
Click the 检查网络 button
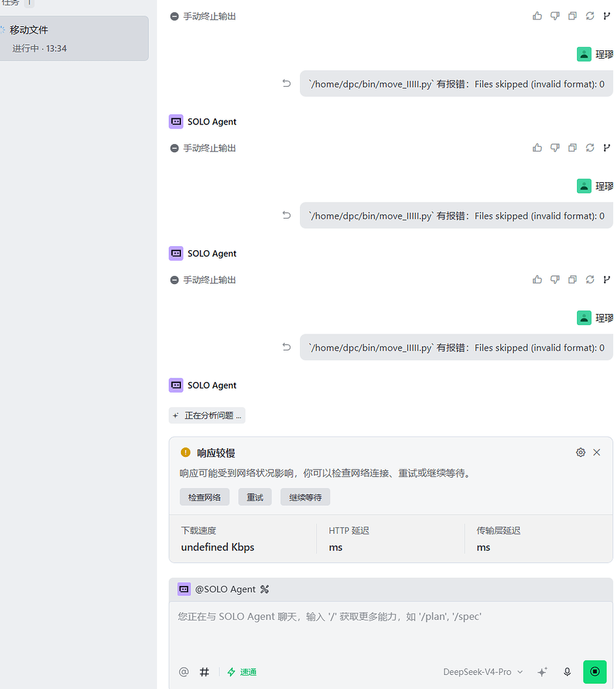[204, 497]
